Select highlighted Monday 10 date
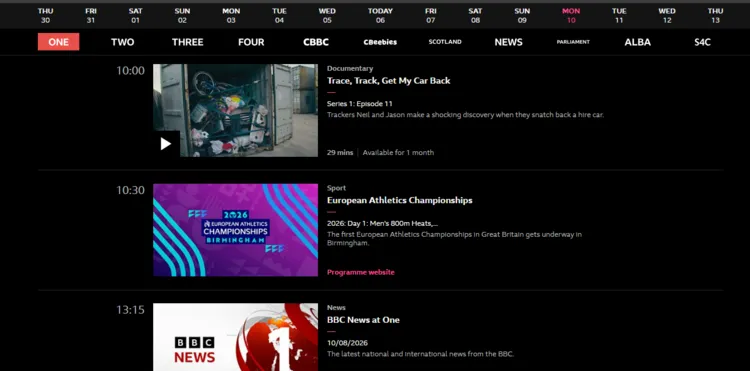This screenshot has height=371, width=750. (x=571, y=15)
